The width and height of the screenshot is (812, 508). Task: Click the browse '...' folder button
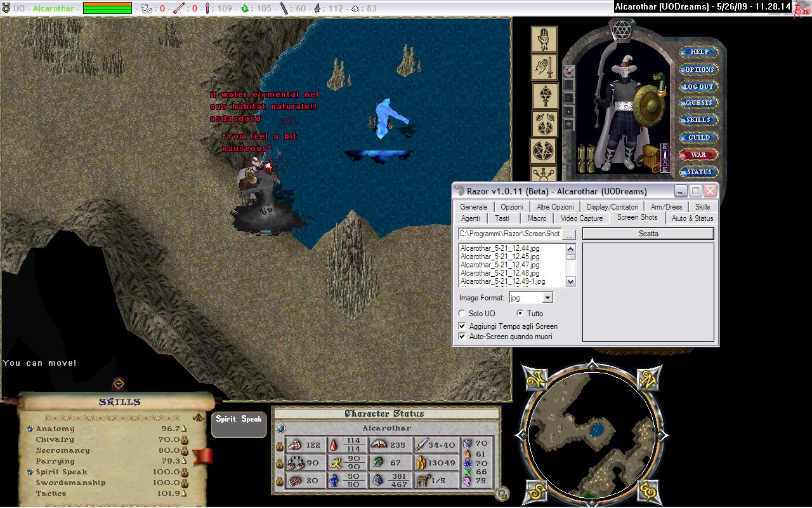pyautogui.click(x=570, y=234)
